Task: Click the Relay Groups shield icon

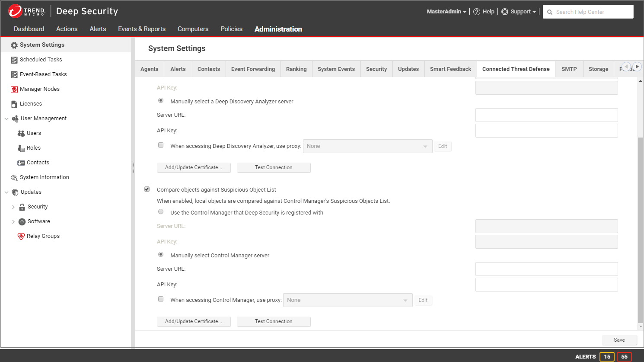Action: coord(21,236)
